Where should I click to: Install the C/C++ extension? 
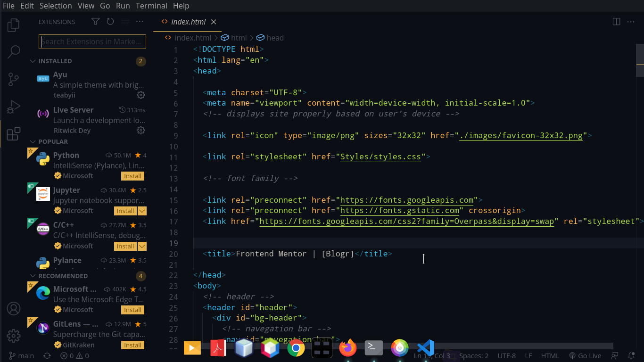pos(125,246)
